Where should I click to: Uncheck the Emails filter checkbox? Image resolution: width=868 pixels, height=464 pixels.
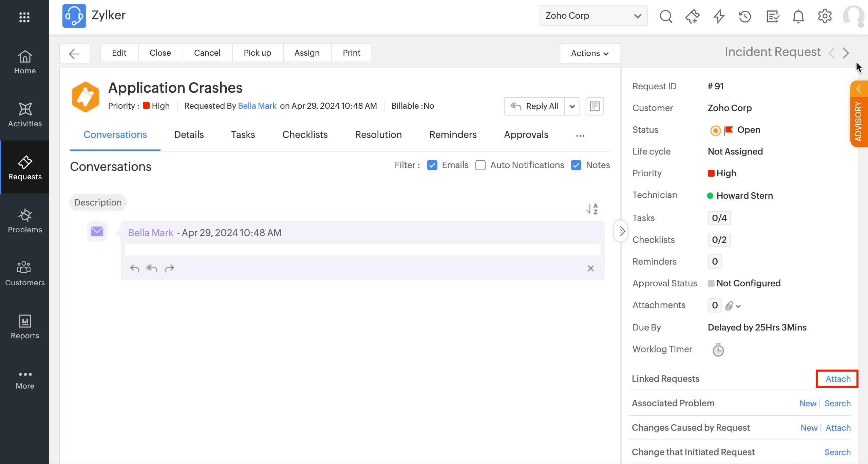432,165
